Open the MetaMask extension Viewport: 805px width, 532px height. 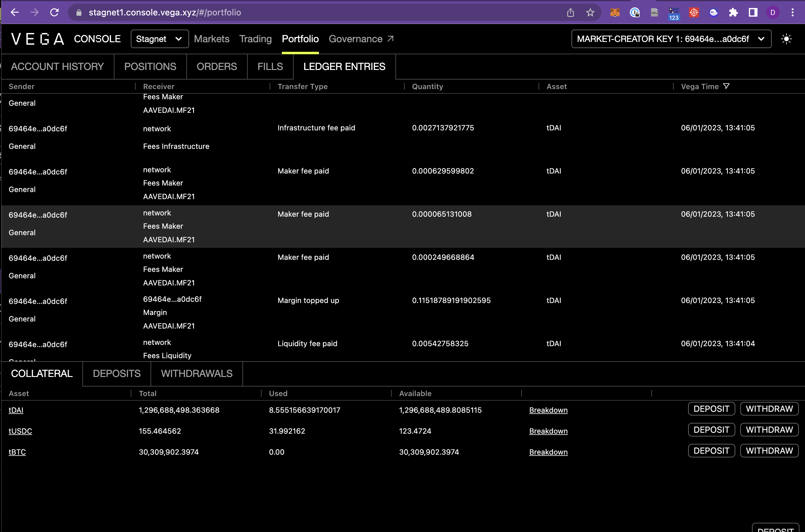click(x=614, y=13)
